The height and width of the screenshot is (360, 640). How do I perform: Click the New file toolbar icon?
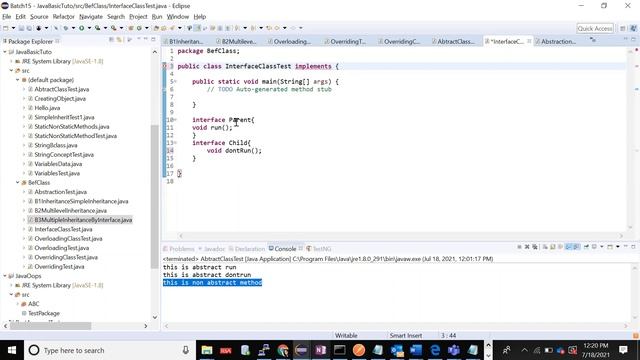click(x=5, y=28)
